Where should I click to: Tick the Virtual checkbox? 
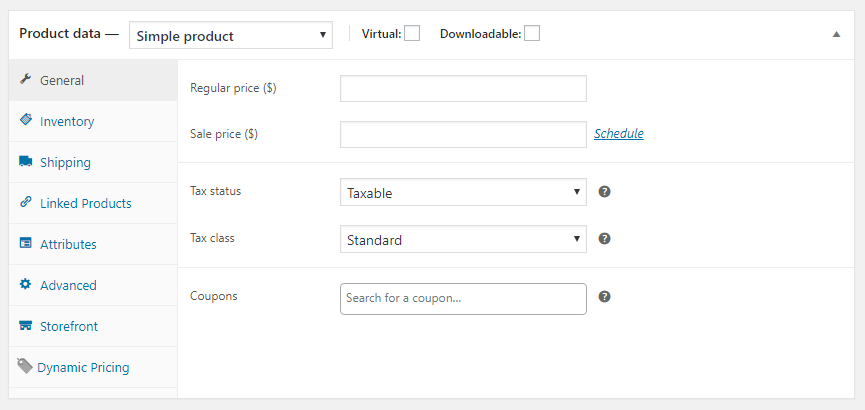412,34
